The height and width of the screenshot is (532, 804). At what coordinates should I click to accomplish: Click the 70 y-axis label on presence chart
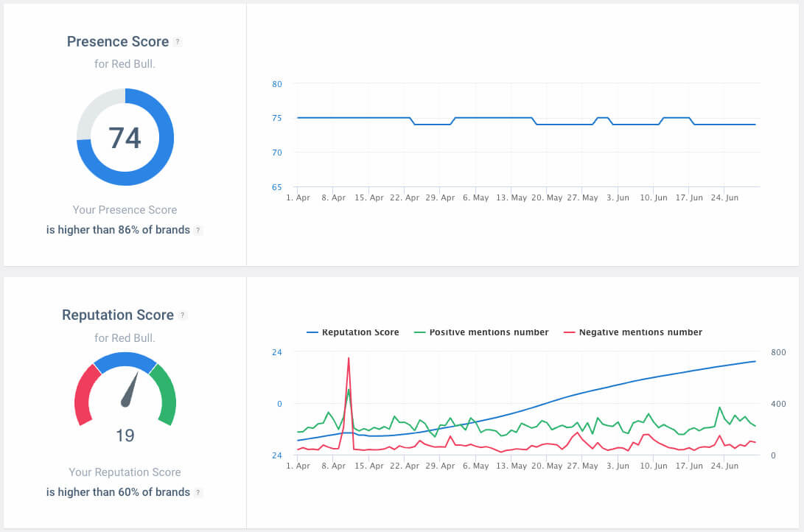[277, 153]
